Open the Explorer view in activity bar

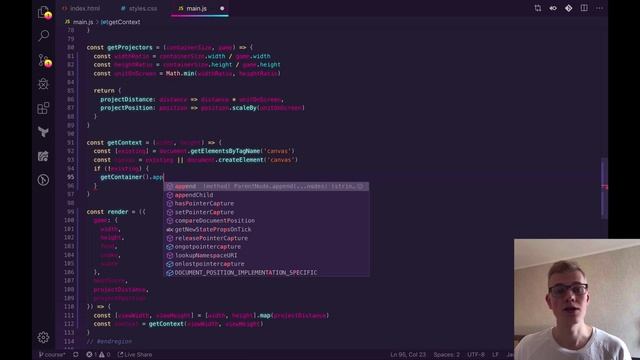(x=44, y=12)
